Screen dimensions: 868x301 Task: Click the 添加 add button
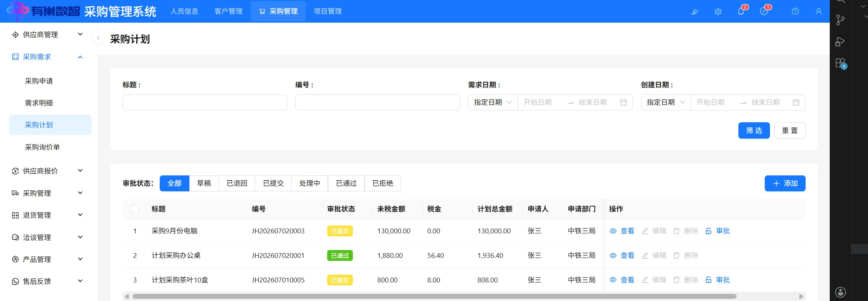pyautogui.click(x=785, y=184)
